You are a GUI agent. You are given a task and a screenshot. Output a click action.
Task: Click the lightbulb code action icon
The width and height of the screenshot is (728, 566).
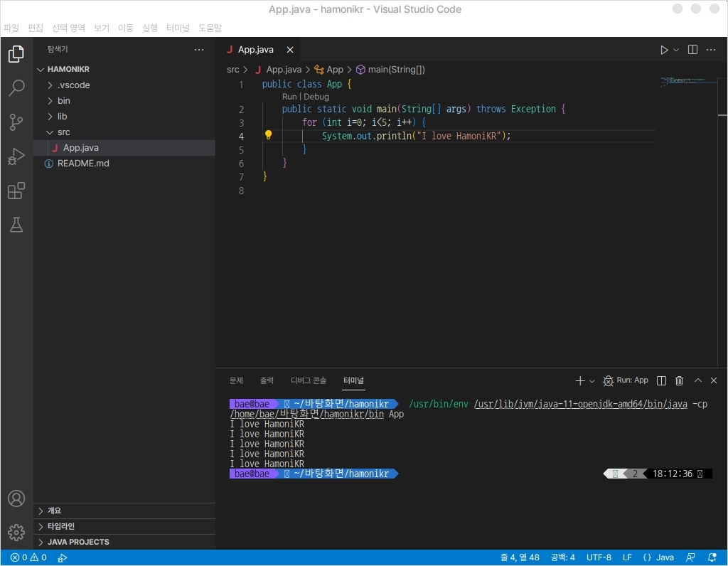pyautogui.click(x=269, y=135)
